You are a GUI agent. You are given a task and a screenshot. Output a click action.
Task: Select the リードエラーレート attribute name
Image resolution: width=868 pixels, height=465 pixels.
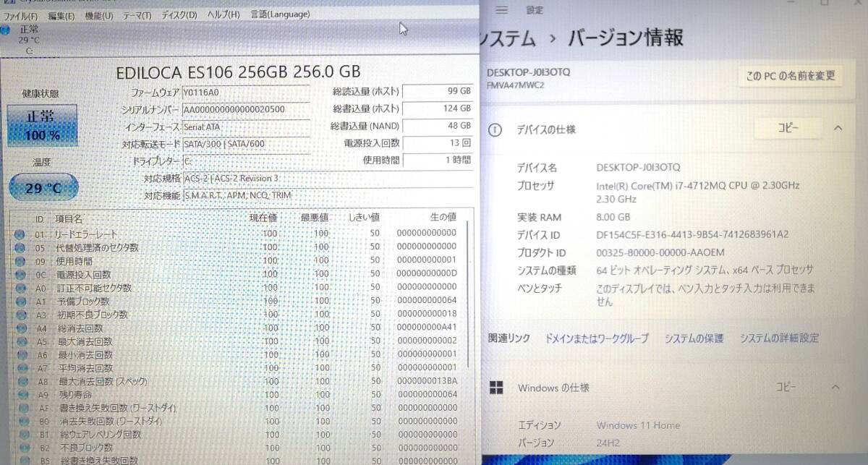coord(86,234)
